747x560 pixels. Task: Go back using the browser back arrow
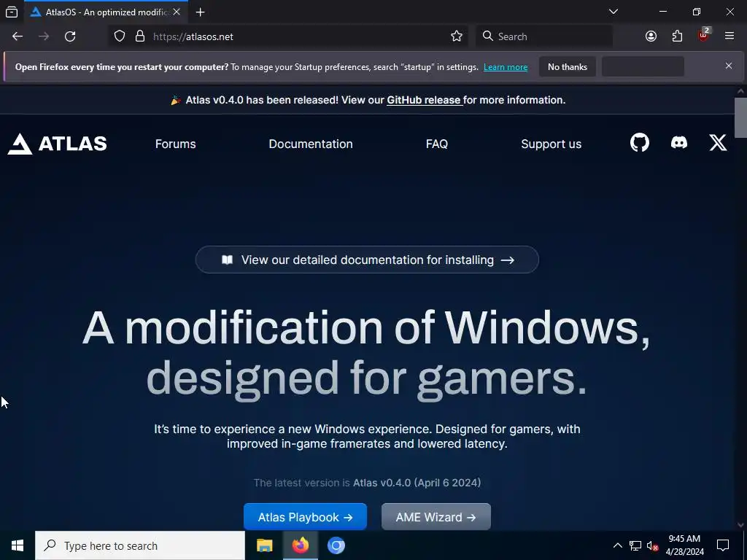pyautogui.click(x=18, y=36)
